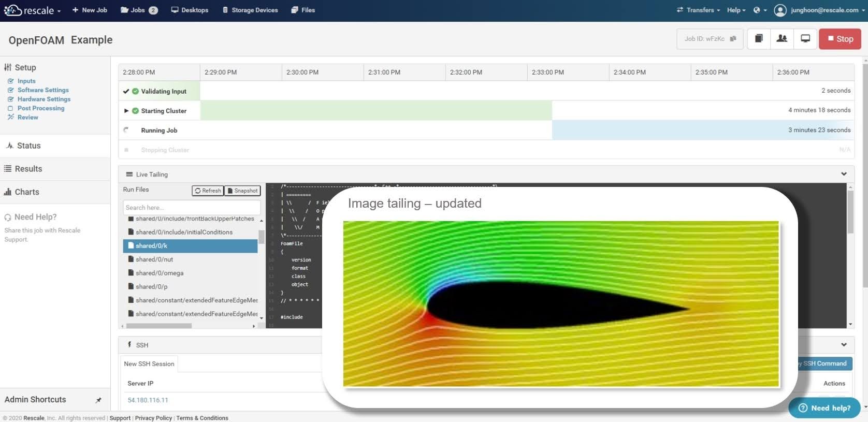This screenshot has width=868, height=422.
Task: Toggle the Post Processing checkbox
Action: [10, 108]
